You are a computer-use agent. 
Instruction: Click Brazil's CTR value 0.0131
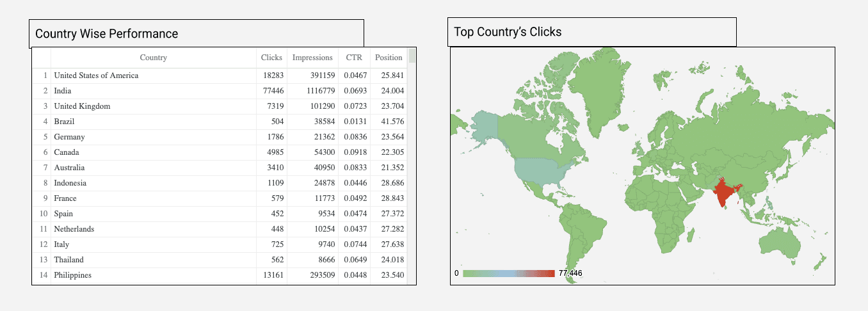pos(355,122)
